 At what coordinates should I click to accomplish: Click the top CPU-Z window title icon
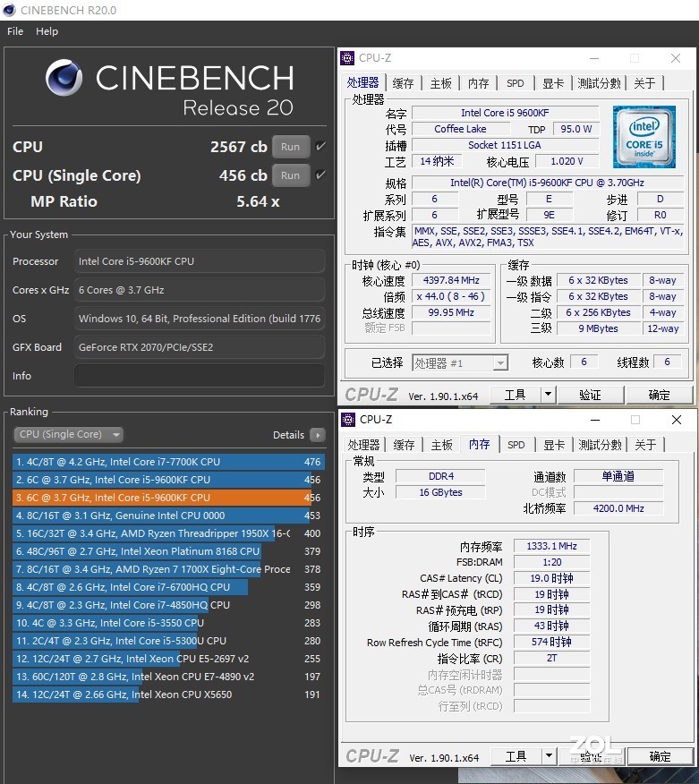[347, 58]
